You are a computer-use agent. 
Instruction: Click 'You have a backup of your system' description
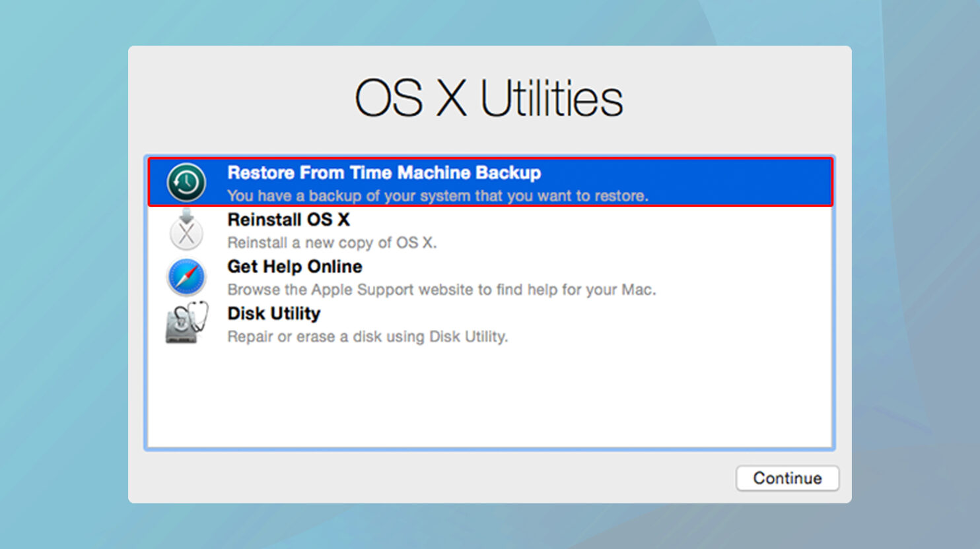pyautogui.click(x=437, y=196)
